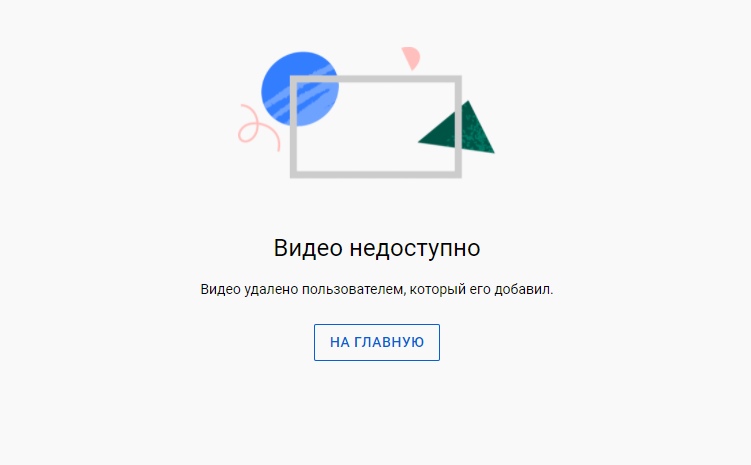The width and height of the screenshot is (751, 465).
Task: Click the dark green triangle shape
Action: point(456,127)
